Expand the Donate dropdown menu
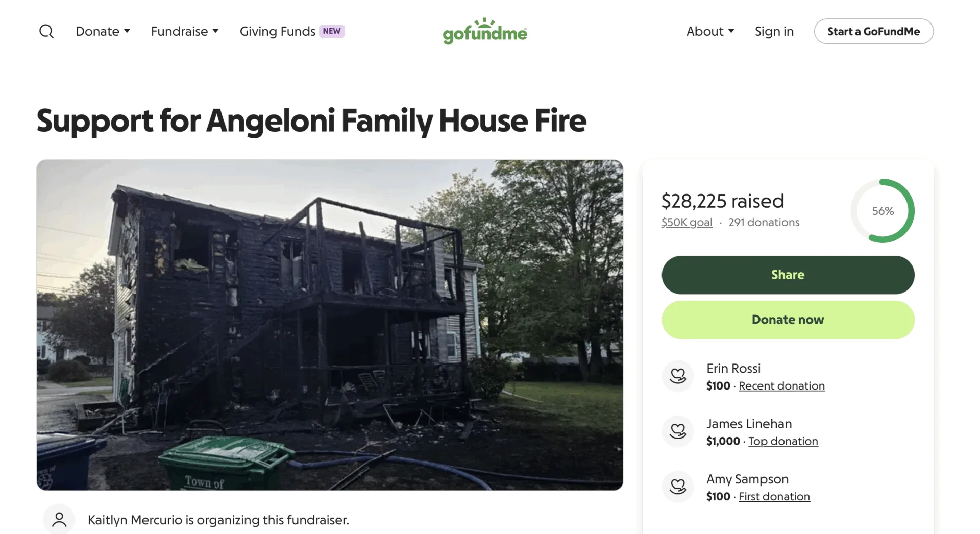Screen dimensions: 980x534 tap(103, 31)
